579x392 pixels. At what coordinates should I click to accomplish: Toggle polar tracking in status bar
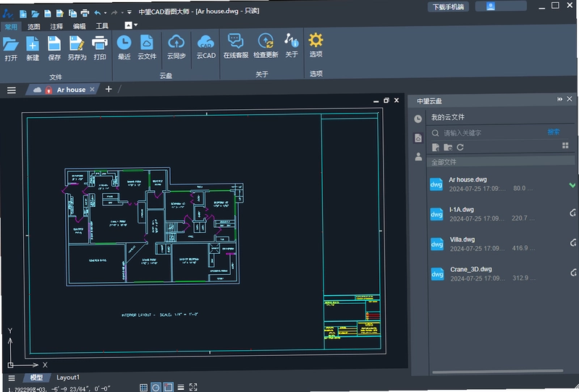156,387
